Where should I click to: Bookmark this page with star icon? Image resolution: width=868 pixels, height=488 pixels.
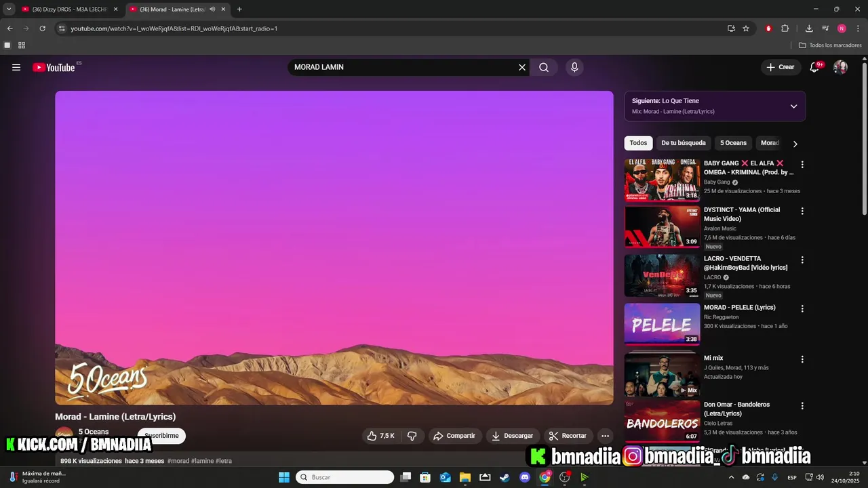[x=746, y=28]
